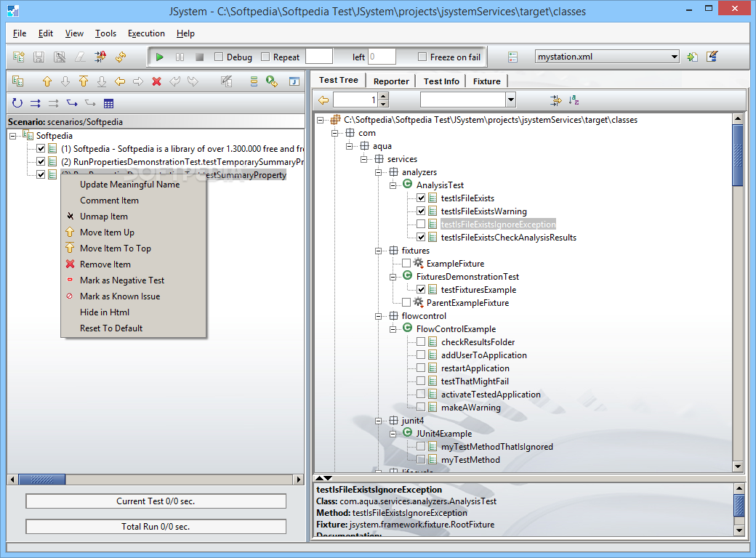
Task: Click the scenario tree icon above the blue refresh arrow
Action: (17, 81)
